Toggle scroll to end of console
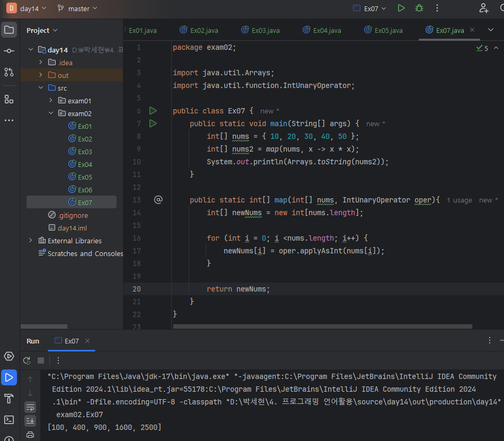The width and height of the screenshot is (504, 441). tap(30, 420)
